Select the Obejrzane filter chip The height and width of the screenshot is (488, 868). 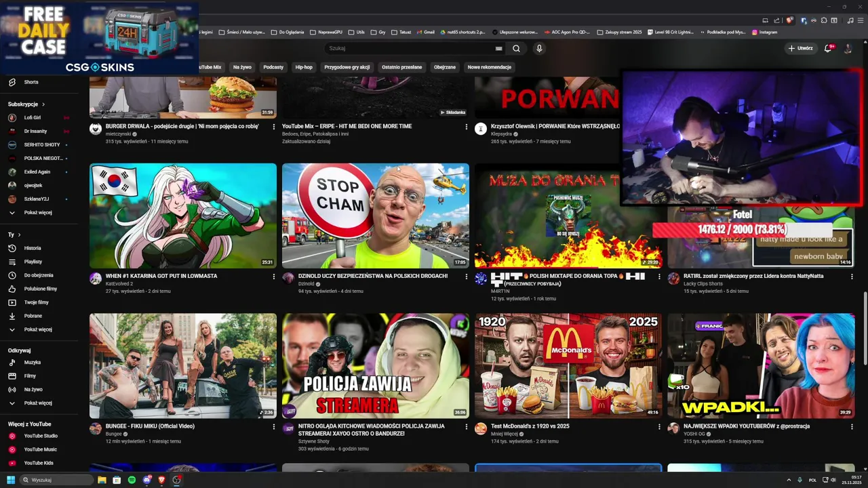click(x=445, y=67)
